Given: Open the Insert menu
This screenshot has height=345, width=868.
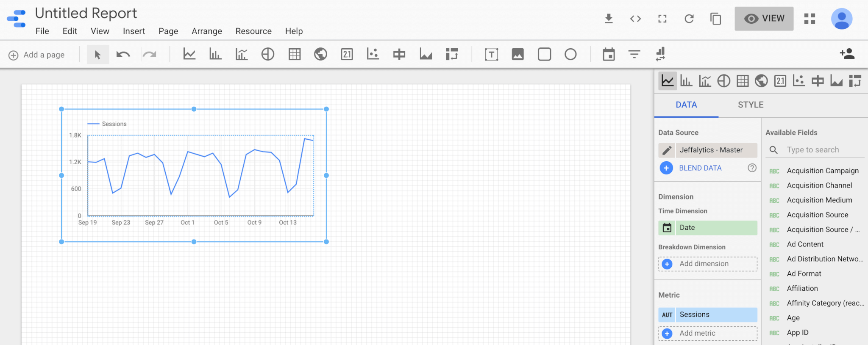Looking at the screenshot, I should (134, 31).
